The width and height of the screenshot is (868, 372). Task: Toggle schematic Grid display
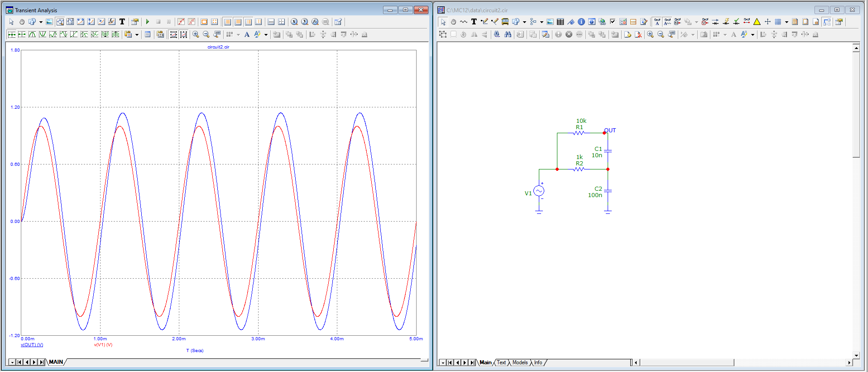click(x=778, y=22)
